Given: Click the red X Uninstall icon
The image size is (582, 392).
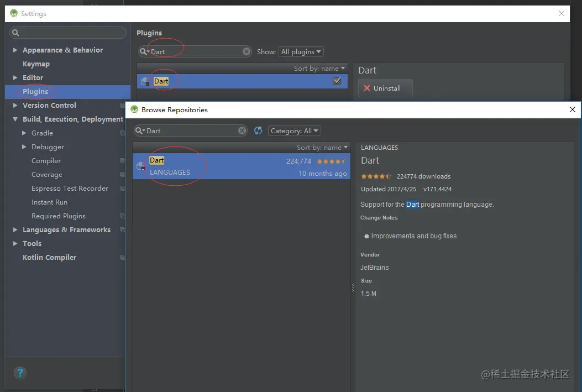Looking at the screenshot, I should (366, 88).
